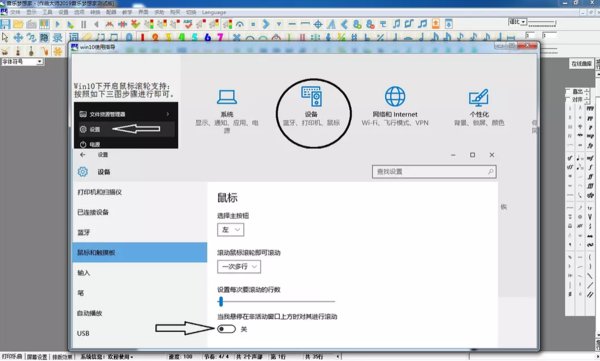Screen dimensions: 600x361
Task: Click 文件资源管理器 in start menu picture
Action: 107,114
